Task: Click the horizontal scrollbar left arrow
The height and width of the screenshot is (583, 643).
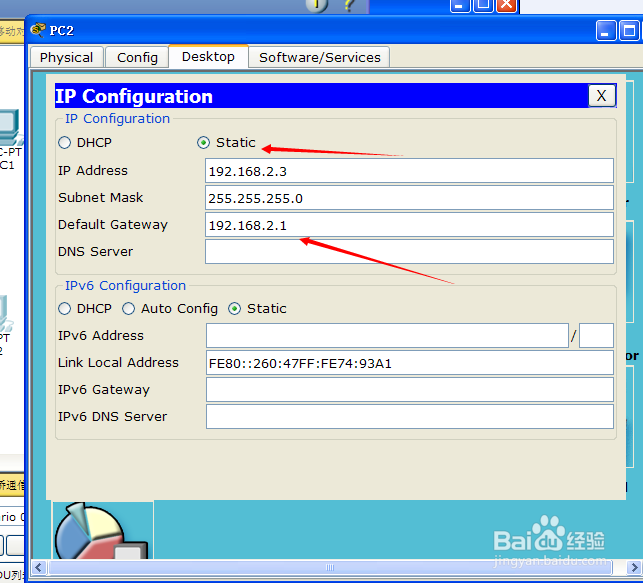Action: 39,568
